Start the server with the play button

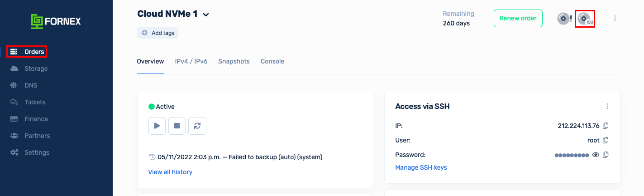click(x=157, y=126)
